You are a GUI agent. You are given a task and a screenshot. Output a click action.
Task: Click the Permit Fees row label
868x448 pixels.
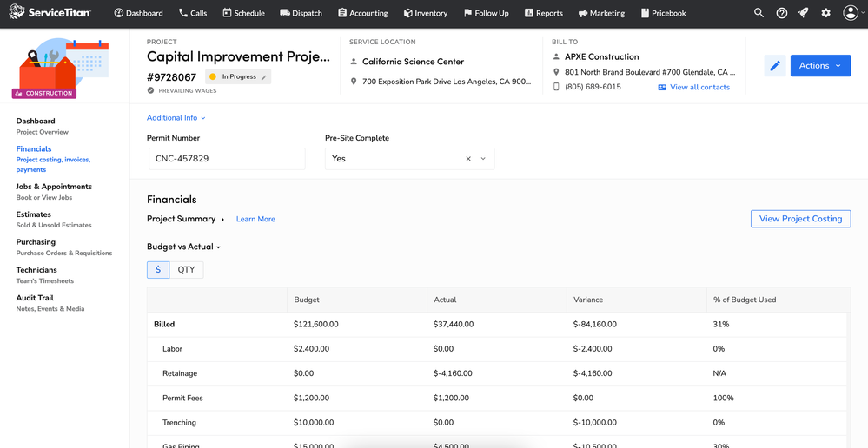tap(182, 398)
